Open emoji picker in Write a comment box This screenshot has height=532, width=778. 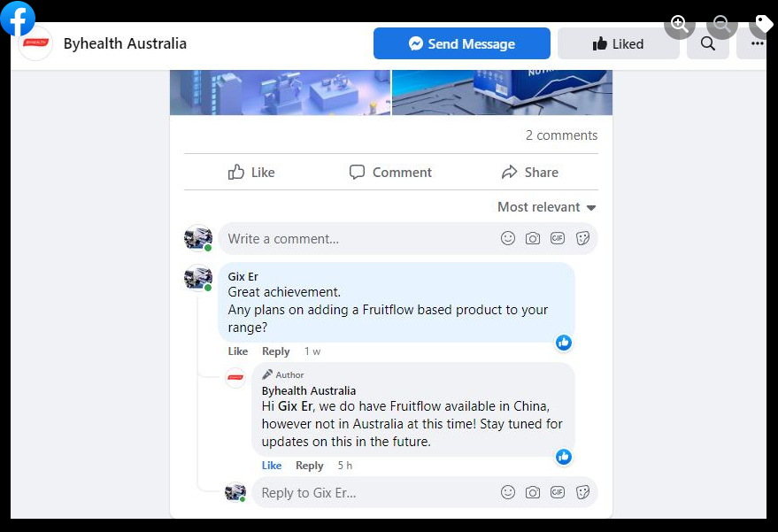point(507,239)
